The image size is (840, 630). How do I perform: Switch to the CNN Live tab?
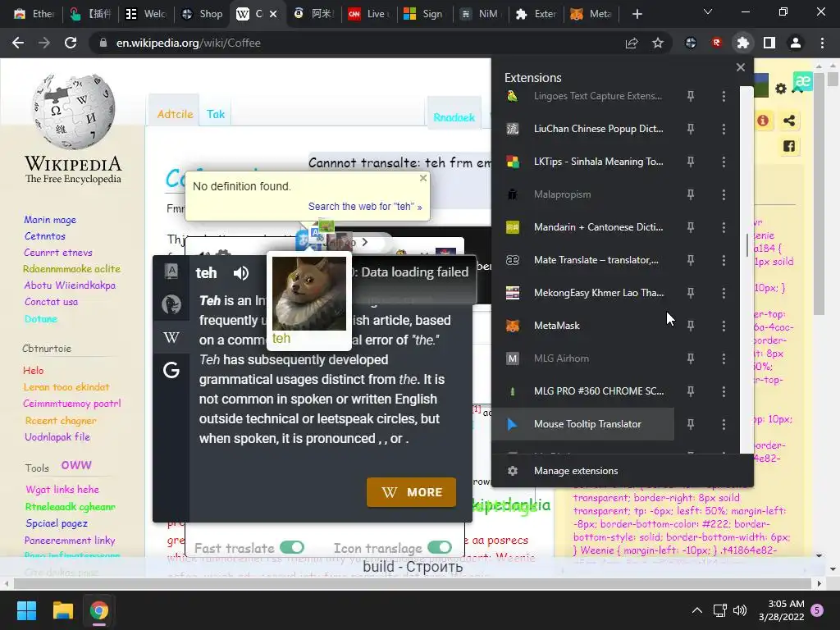pyautogui.click(x=370, y=14)
